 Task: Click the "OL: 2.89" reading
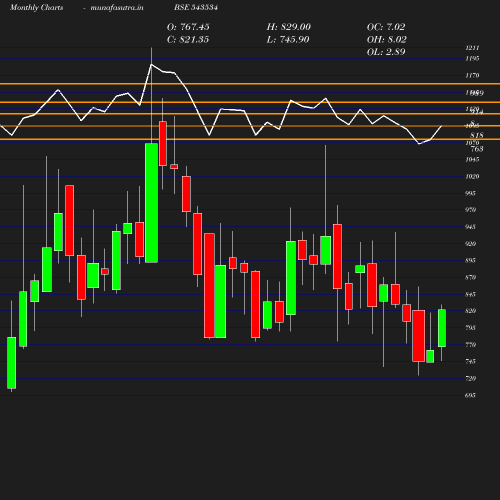pyautogui.click(x=386, y=52)
